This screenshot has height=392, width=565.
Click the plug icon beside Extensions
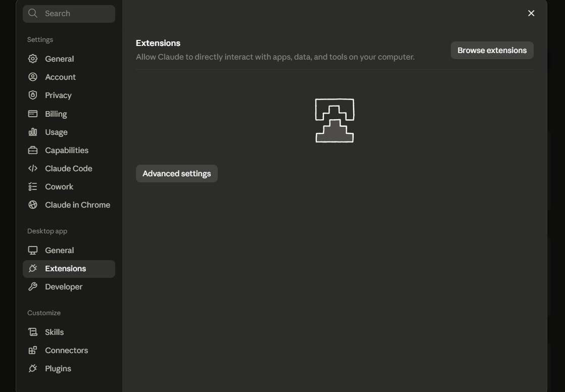click(x=33, y=268)
